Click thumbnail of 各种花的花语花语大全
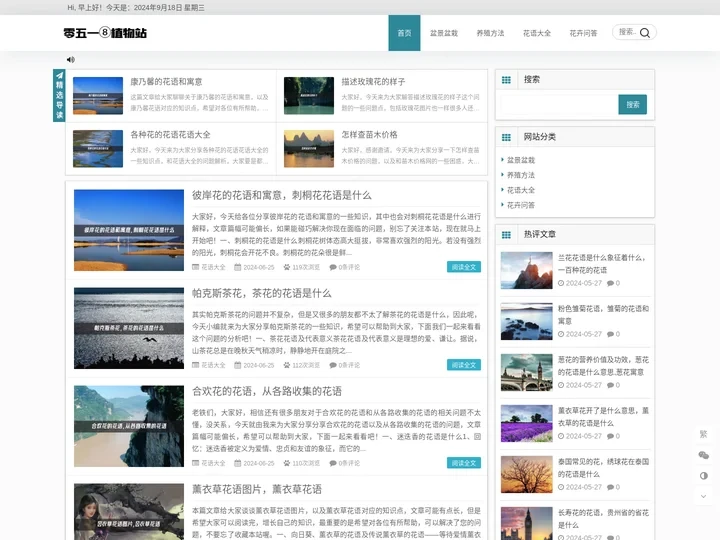Screen dimensions: 720x540 click(98, 149)
